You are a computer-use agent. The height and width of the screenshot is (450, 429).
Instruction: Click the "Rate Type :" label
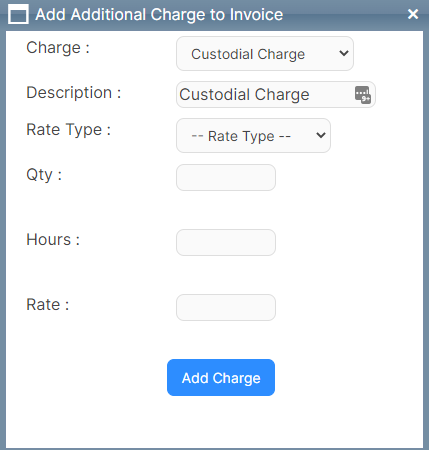click(x=68, y=130)
